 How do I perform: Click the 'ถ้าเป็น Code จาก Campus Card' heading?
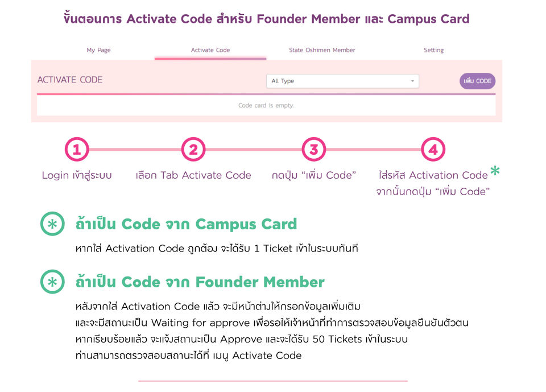pyautogui.click(x=186, y=224)
